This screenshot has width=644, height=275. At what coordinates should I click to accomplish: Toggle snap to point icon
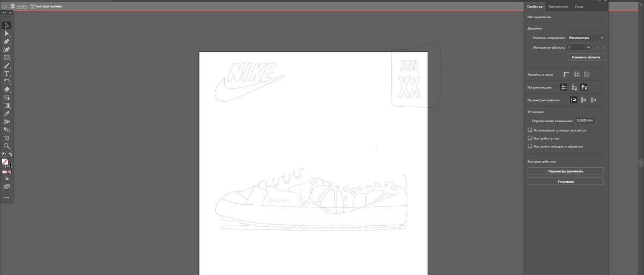coord(574,100)
